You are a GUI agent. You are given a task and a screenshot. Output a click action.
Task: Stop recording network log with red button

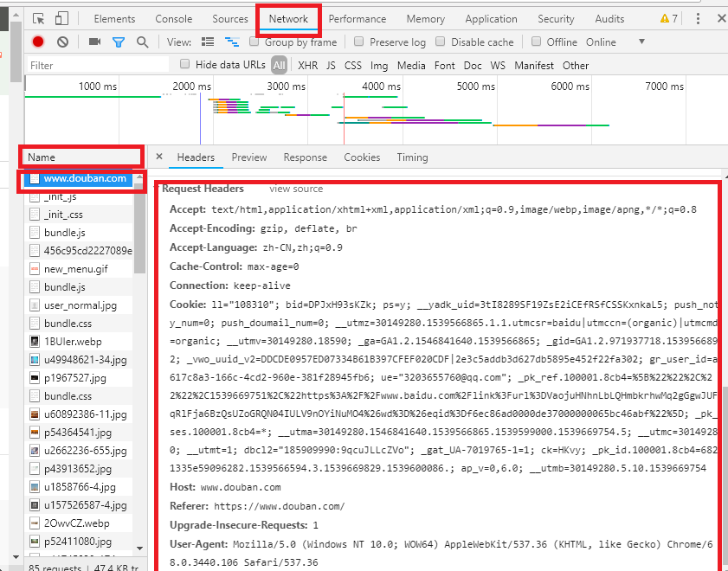coord(38,42)
